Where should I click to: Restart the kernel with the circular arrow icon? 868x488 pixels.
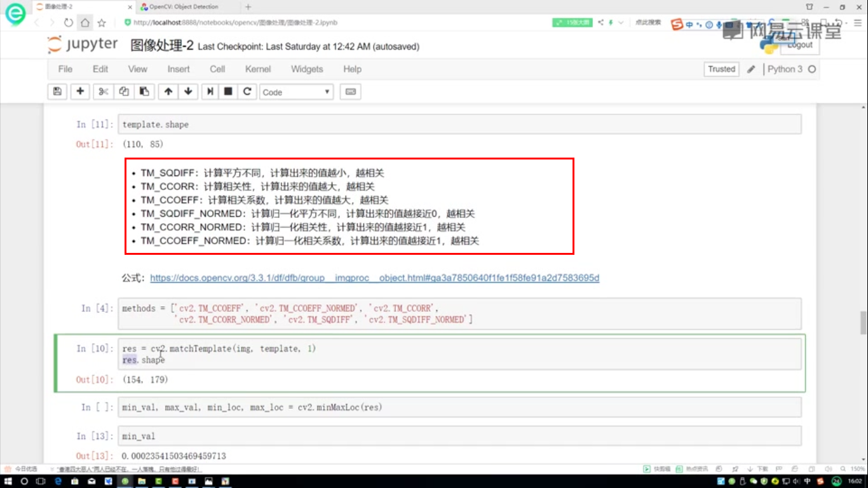247,91
